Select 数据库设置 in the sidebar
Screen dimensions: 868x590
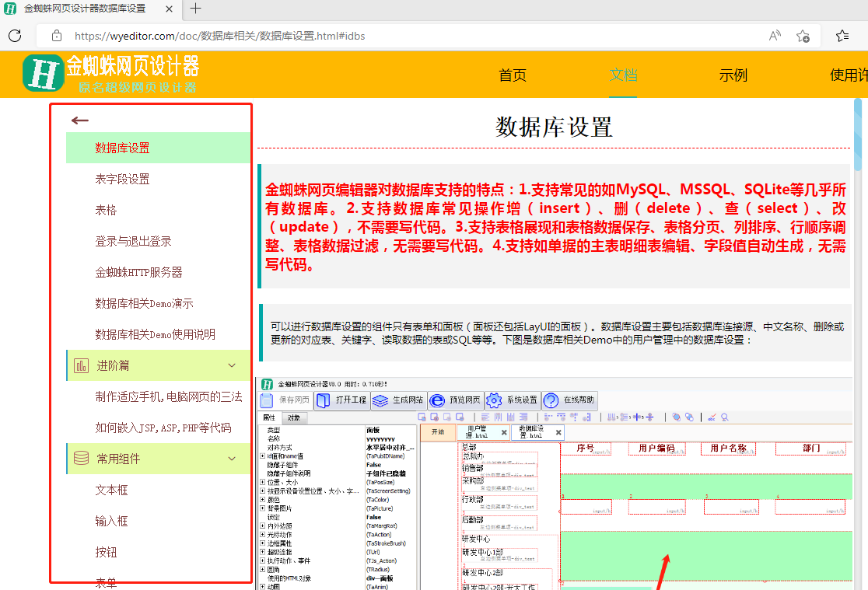(x=159, y=148)
